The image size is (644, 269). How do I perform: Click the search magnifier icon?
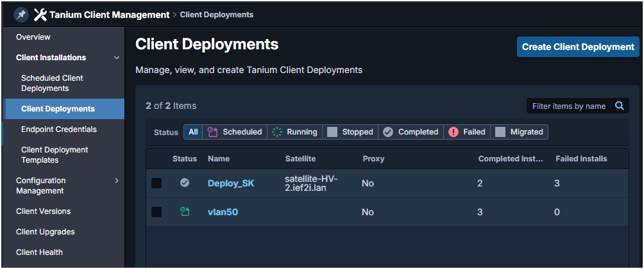tap(620, 106)
